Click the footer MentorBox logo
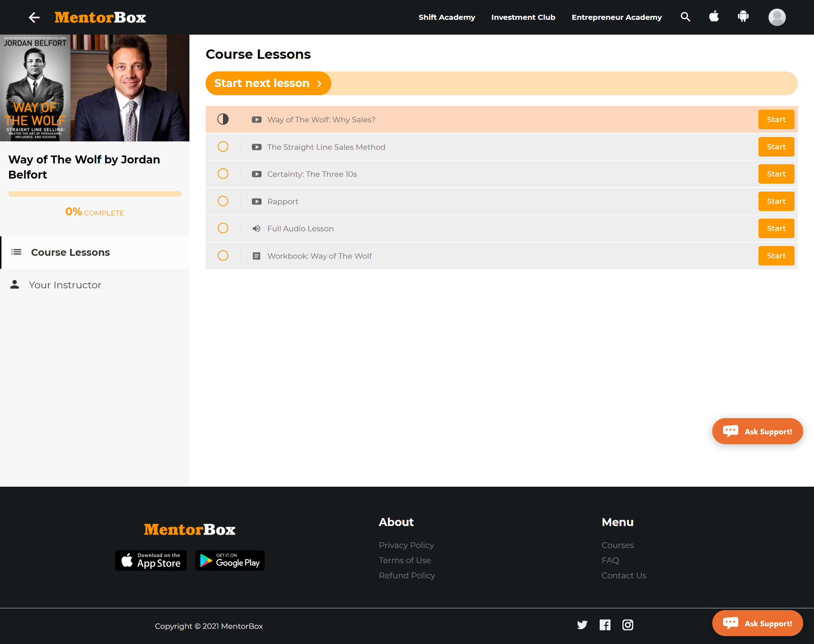 click(x=190, y=529)
